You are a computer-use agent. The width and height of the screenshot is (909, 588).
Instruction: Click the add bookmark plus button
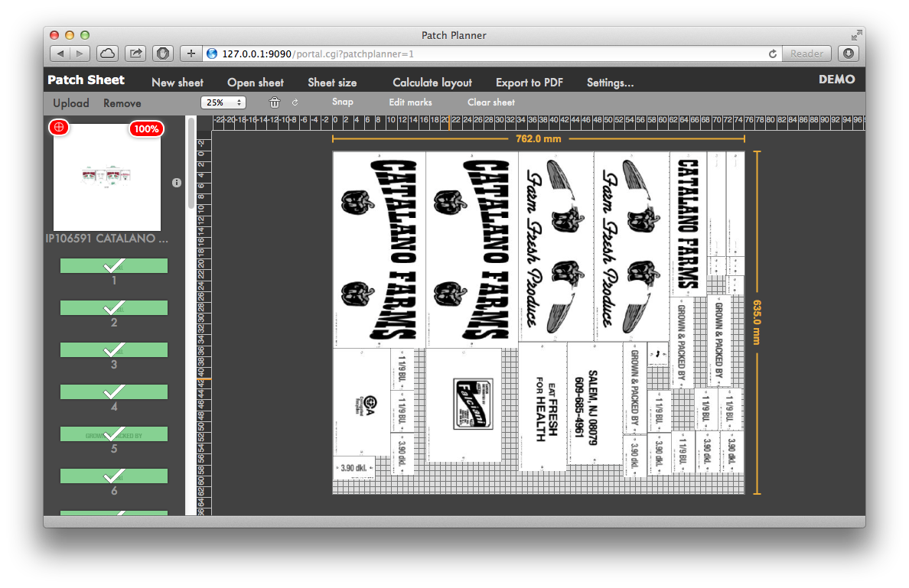click(x=191, y=54)
